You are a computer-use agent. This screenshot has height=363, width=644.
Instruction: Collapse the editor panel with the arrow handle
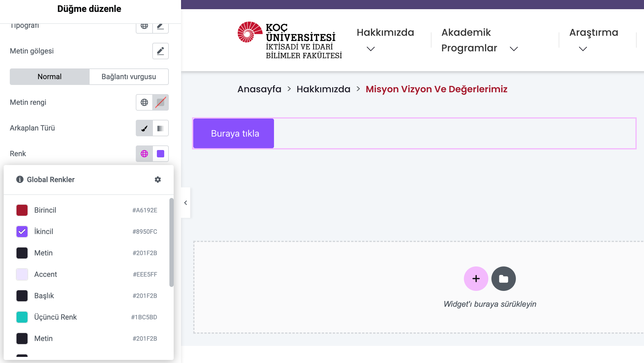point(186,203)
